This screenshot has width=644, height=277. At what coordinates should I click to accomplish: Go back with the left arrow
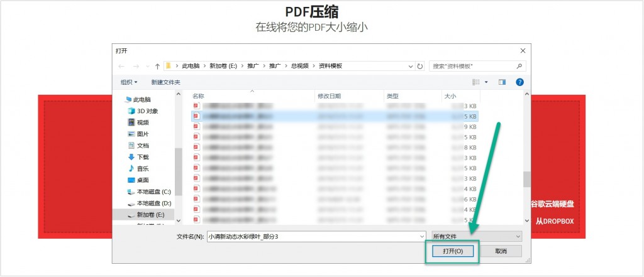click(121, 66)
